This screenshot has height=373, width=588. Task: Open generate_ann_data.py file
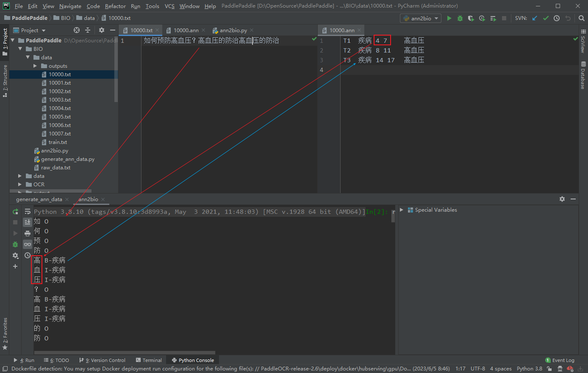coord(67,159)
